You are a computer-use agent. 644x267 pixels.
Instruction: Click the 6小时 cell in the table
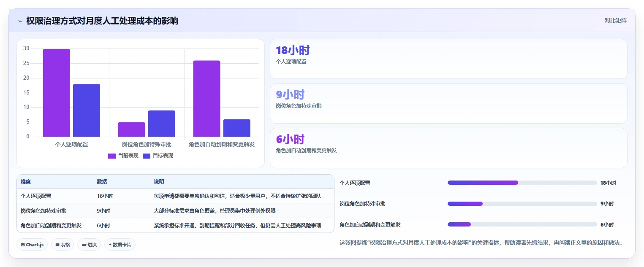point(103,226)
